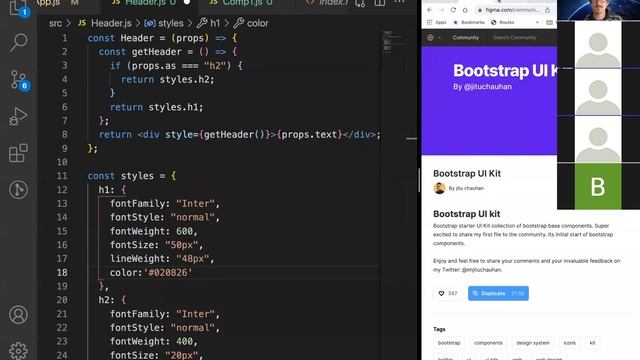
Task: Click the Search Community field
Action: coord(515,38)
